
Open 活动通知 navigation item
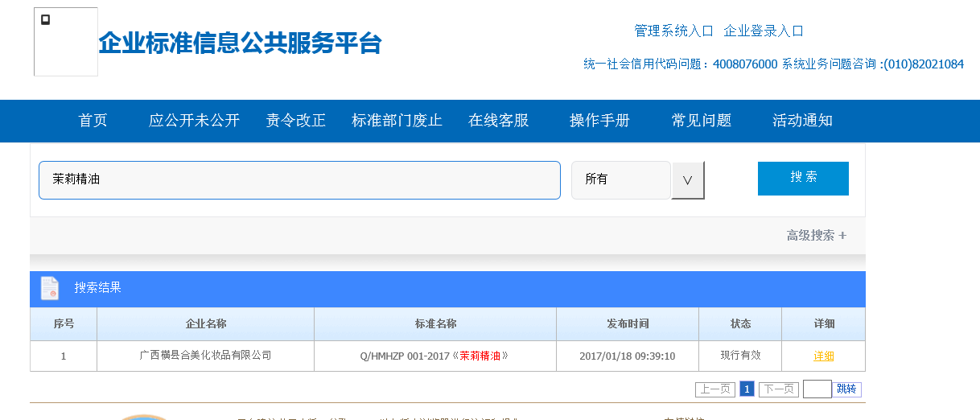coord(802,121)
